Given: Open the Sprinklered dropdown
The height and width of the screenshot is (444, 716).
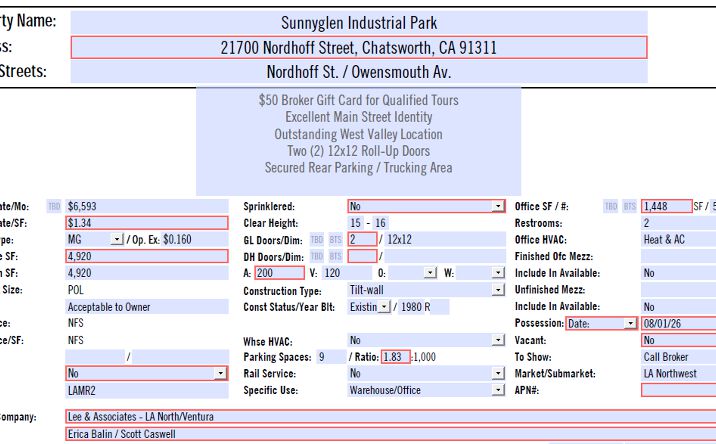Looking at the screenshot, I should [x=498, y=206].
